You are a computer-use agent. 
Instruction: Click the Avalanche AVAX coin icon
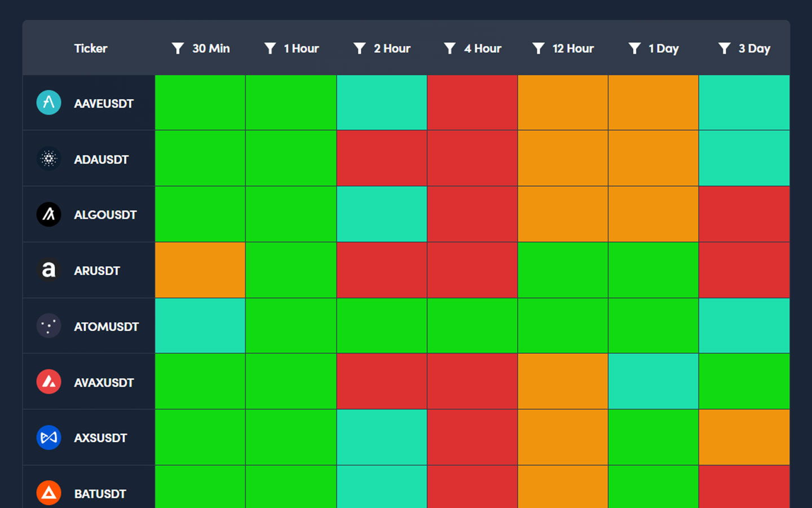click(x=49, y=382)
